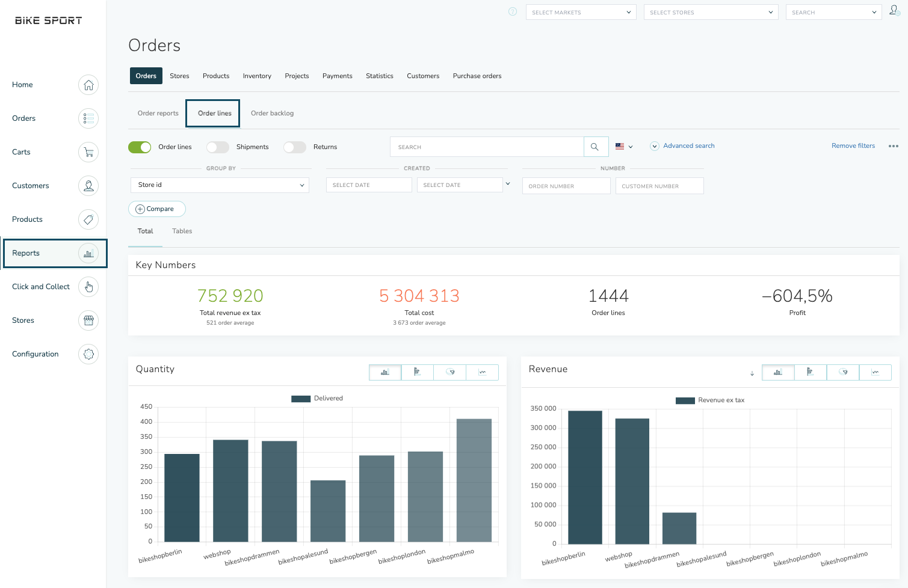Click the Home icon in the sidebar

coord(88,85)
